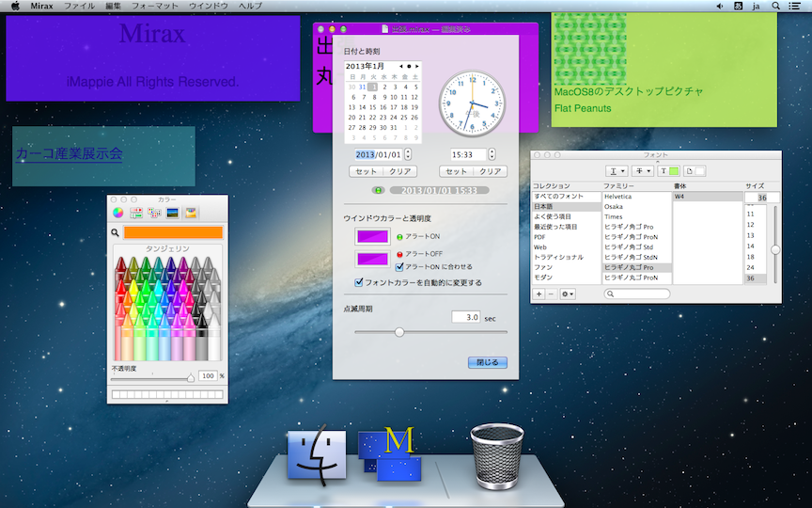Open the text underline dropdown in Fonts panel
812x508 pixels.
617,171
